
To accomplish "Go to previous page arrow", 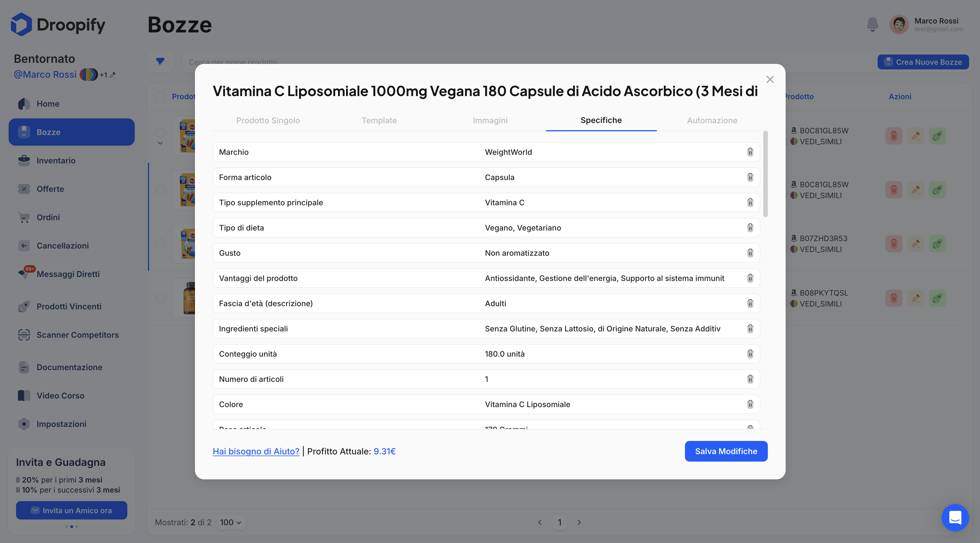I will (x=539, y=522).
